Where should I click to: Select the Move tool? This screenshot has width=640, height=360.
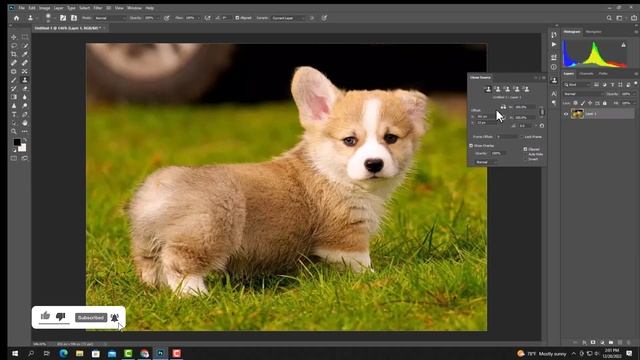pyautogui.click(x=14, y=37)
